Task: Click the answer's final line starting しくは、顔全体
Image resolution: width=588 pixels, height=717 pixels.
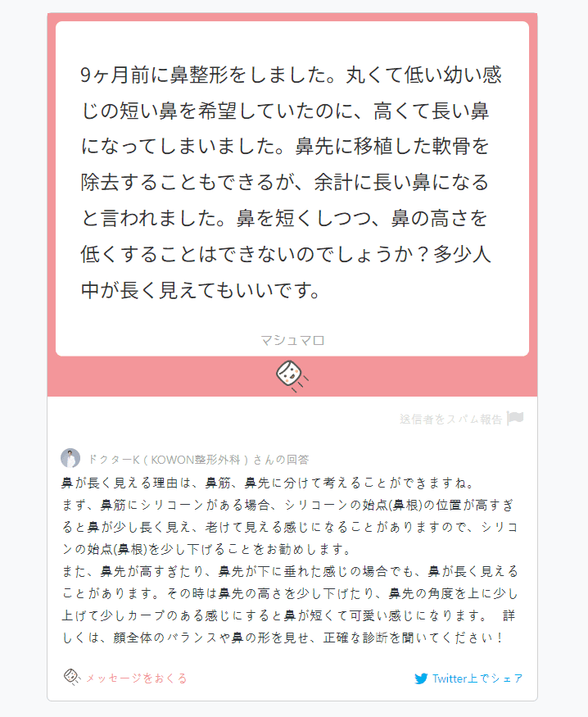Action: (283, 638)
